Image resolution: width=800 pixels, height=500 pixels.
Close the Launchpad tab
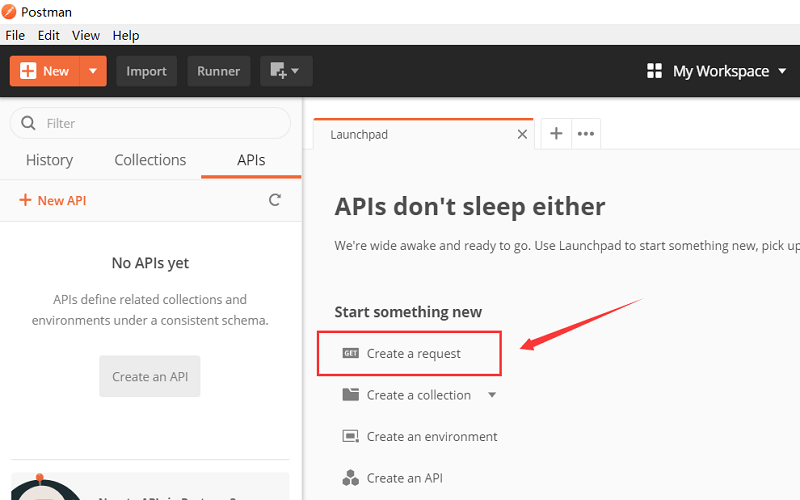coord(521,135)
